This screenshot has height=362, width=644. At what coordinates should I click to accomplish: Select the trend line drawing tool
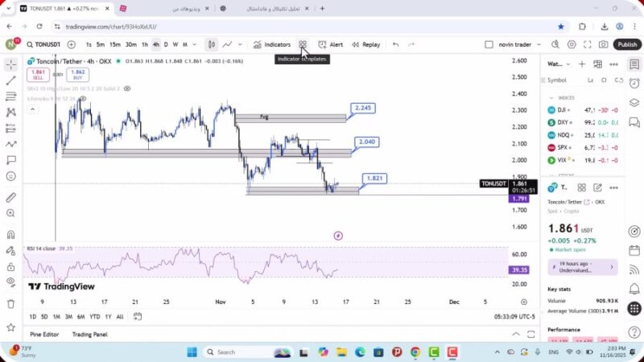click(x=10, y=80)
